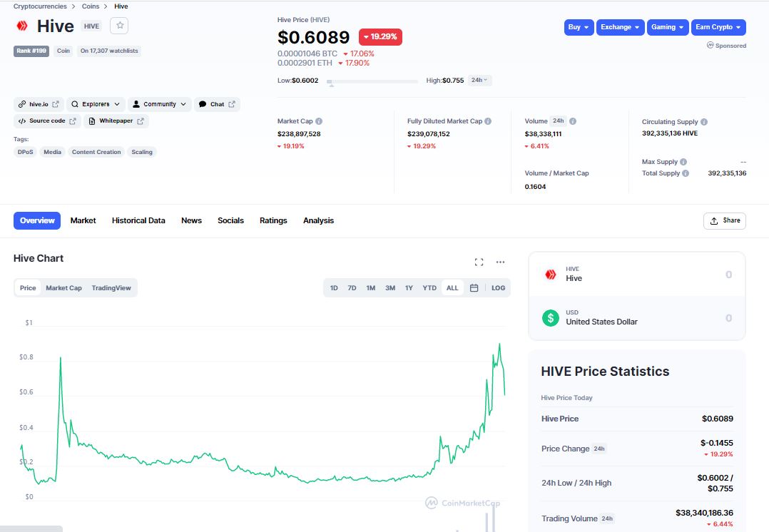The width and height of the screenshot is (769, 532).
Task: Switch chart to Market Cap view
Action: coord(63,288)
